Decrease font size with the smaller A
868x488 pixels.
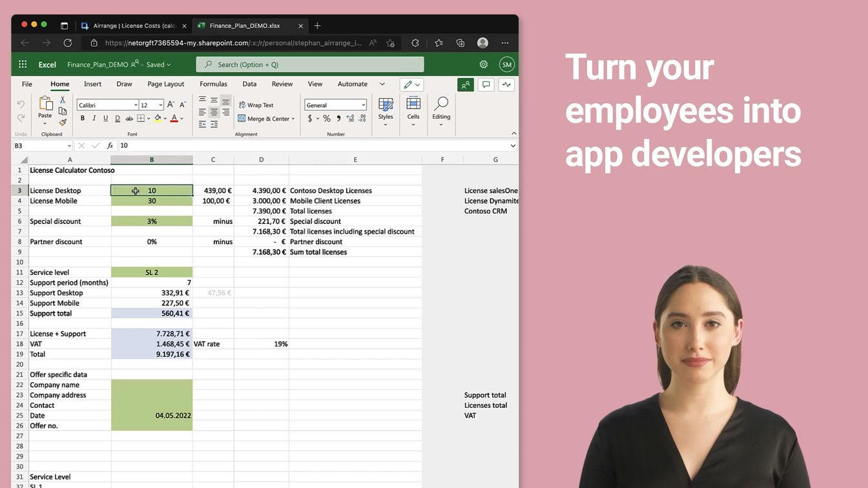pos(183,105)
